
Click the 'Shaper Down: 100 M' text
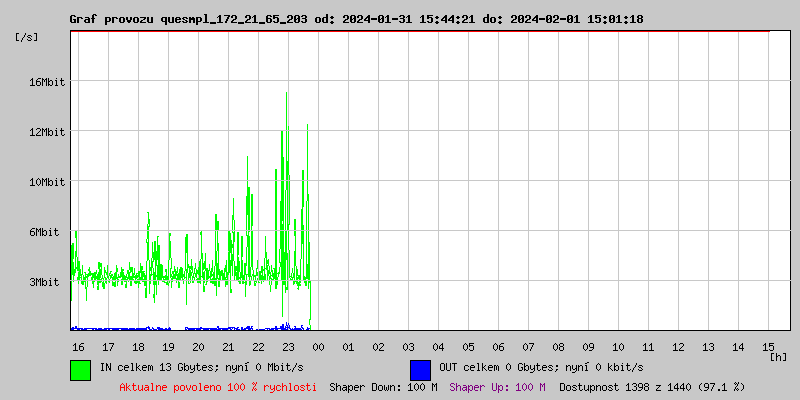click(383, 387)
